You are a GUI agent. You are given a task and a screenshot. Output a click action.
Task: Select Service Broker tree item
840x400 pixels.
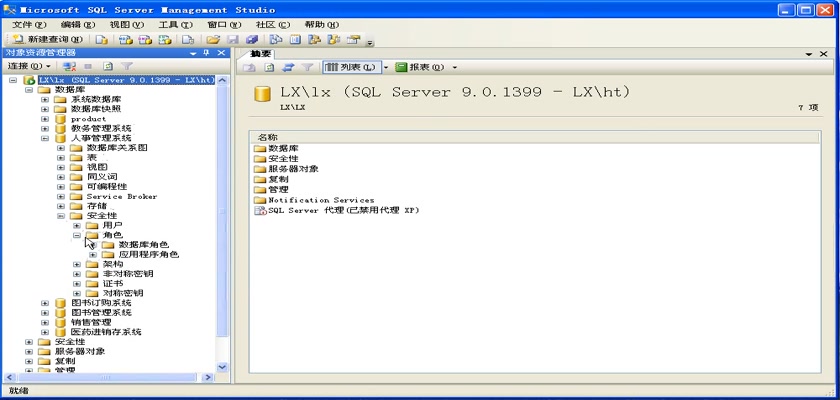pos(122,197)
